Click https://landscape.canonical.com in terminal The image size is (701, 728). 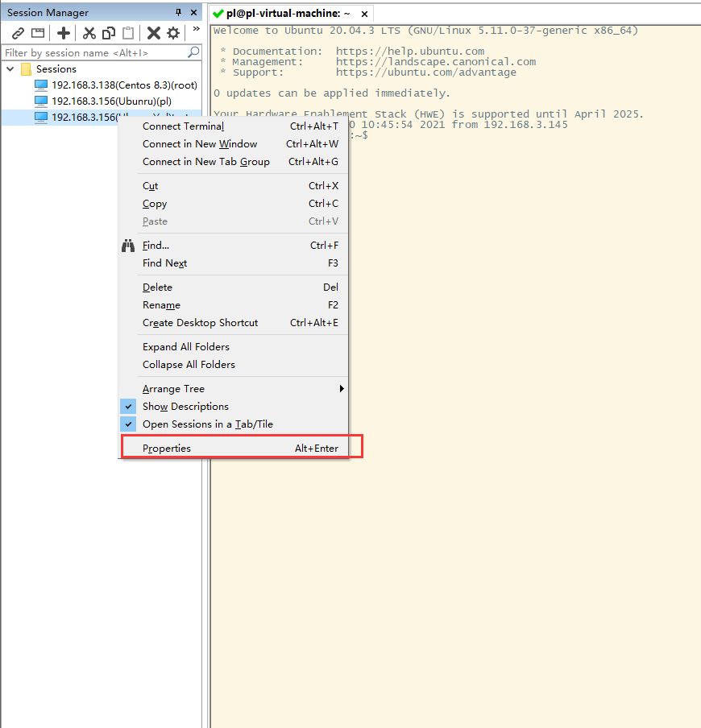(436, 62)
